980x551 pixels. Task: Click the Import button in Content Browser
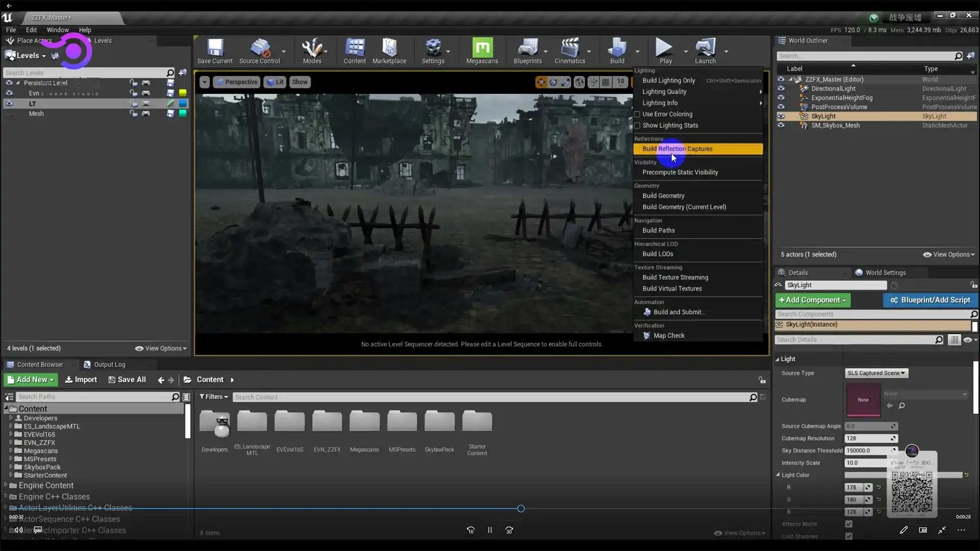tap(81, 380)
